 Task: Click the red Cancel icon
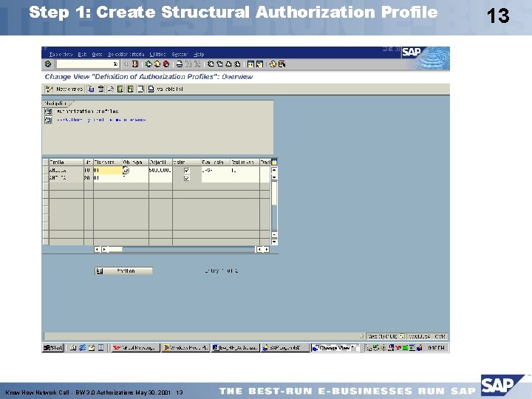166,64
